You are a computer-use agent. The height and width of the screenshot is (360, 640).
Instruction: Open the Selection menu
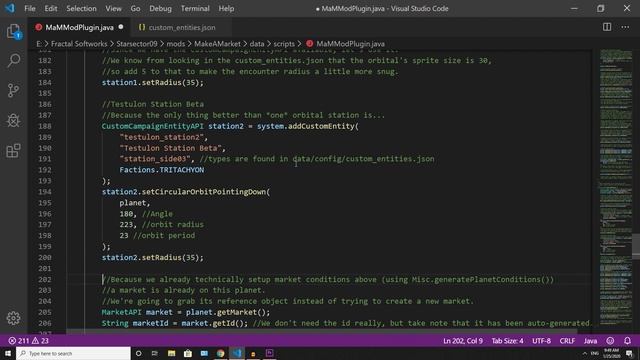(x=81, y=8)
